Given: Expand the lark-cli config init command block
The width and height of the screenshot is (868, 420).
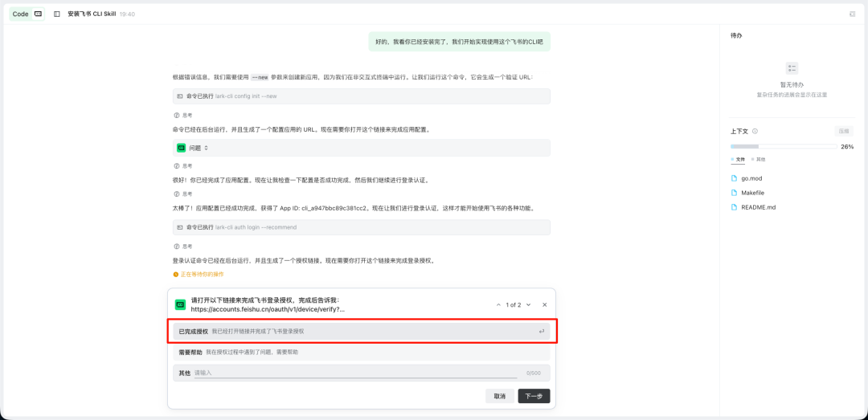Looking at the screenshot, I should pos(362,96).
